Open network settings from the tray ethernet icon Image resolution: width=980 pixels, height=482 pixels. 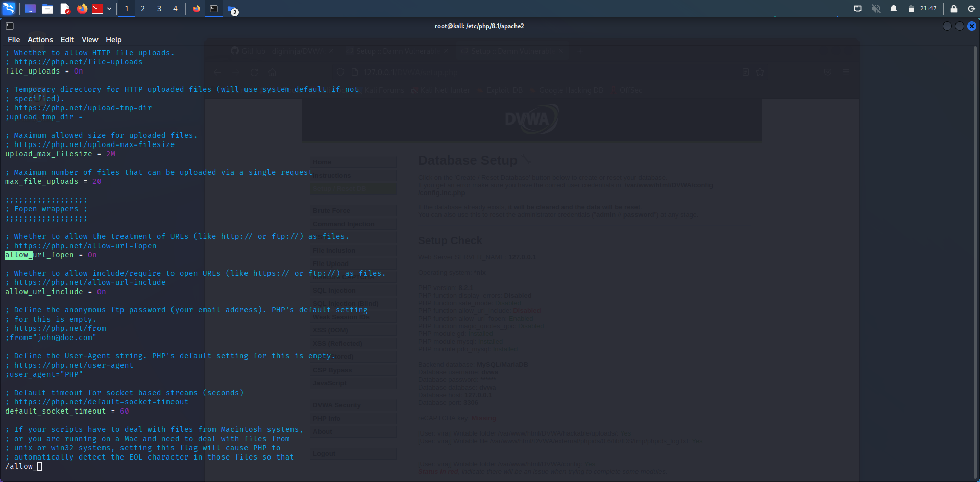(858, 8)
